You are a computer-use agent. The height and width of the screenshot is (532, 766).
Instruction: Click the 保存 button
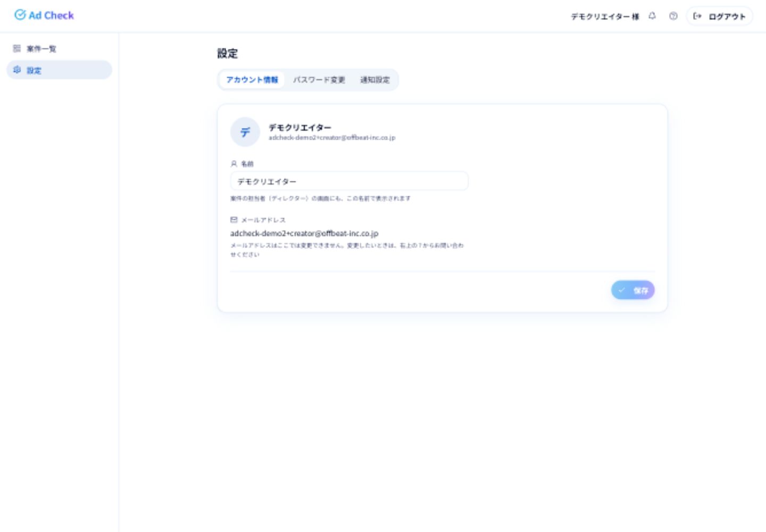point(633,290)
